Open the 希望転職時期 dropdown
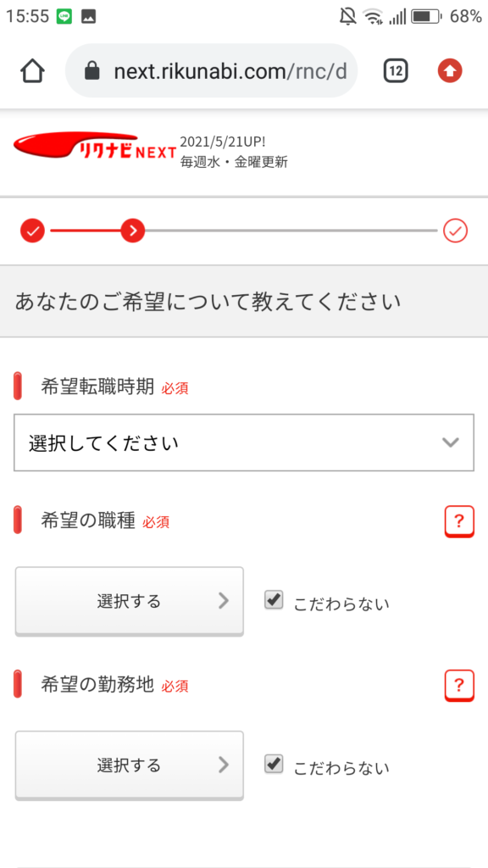 244,442
